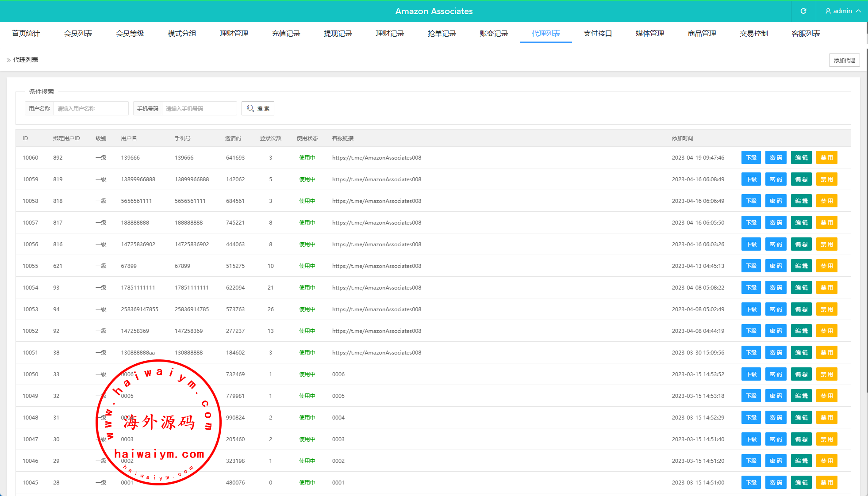Click the admin user icon
Image resolution: width=868 pixels, height=496 pixels.
tap(828, 11)
